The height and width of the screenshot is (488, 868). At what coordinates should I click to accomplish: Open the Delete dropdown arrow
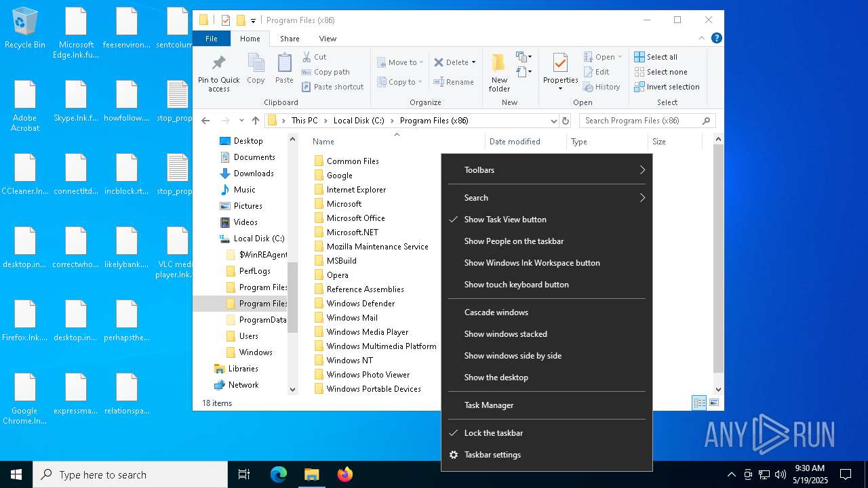coord(473,62)
